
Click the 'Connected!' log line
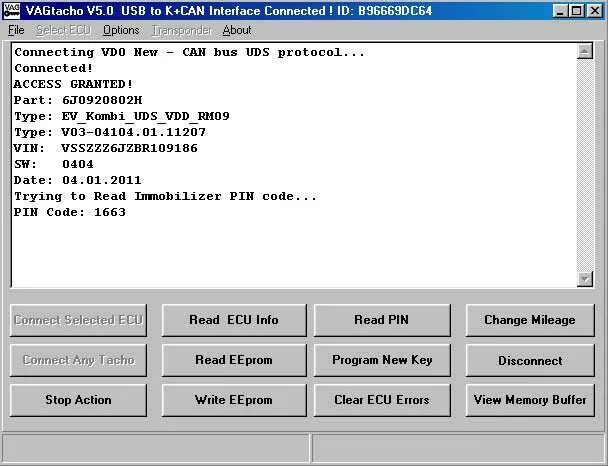click(x=54, y=68)
